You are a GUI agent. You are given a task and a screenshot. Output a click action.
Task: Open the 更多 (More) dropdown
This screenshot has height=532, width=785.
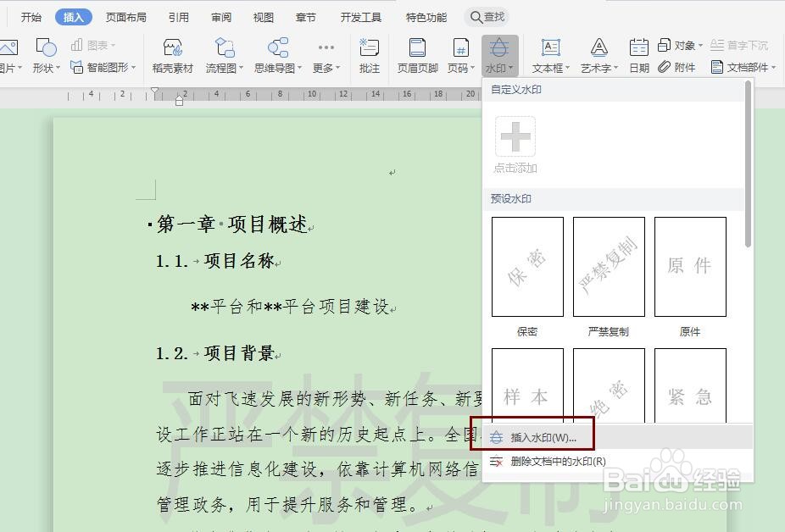325,55
